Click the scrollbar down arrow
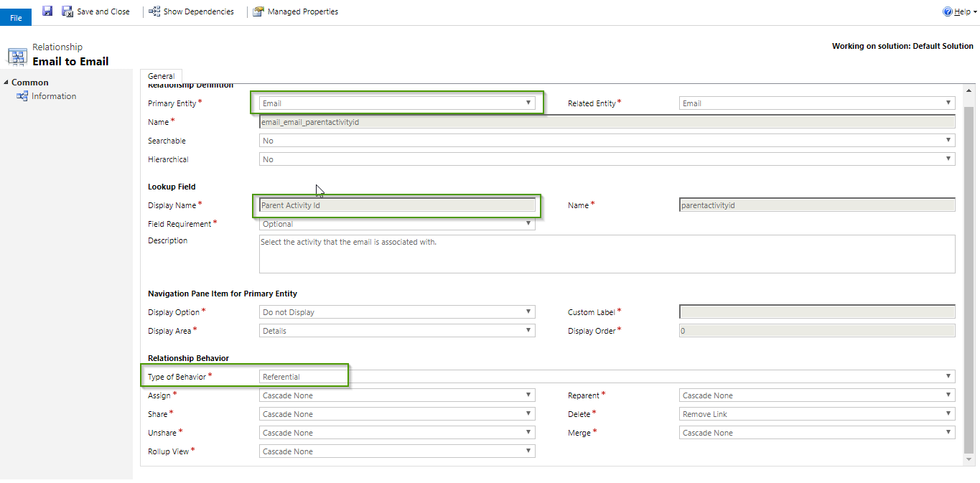Image resolution: width=980 pixels, height=483 pixels. pyautogui.click(x=969, y=459)
